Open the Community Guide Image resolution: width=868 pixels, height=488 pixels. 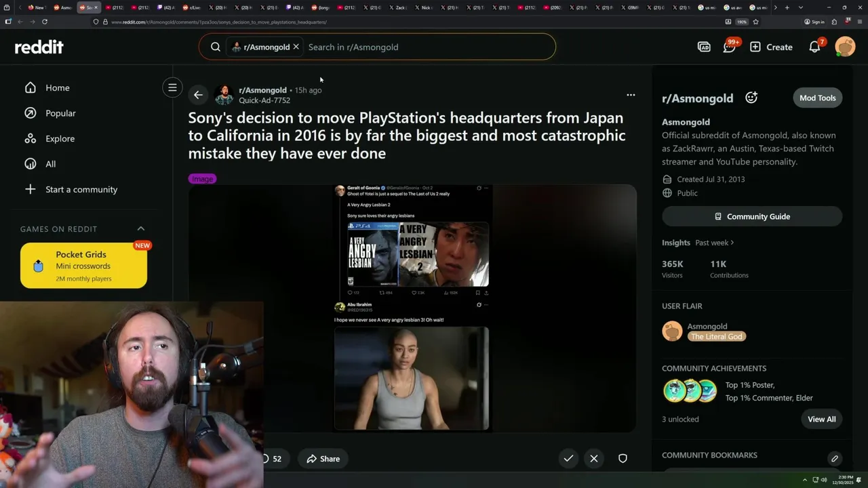(752, 216)
